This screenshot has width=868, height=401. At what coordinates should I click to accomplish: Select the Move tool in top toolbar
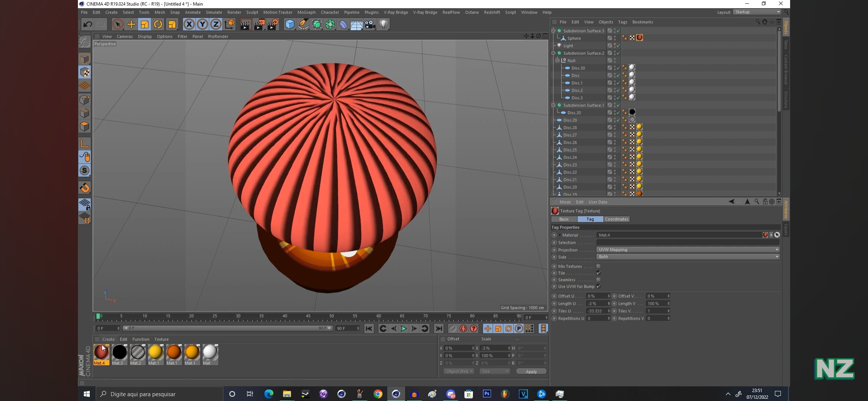[x=131, y=25]
